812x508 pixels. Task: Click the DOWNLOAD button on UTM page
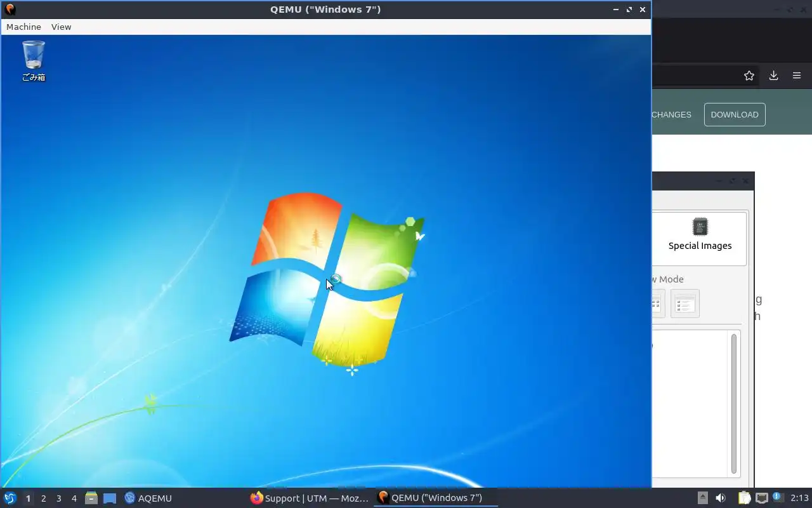(735, 114)
